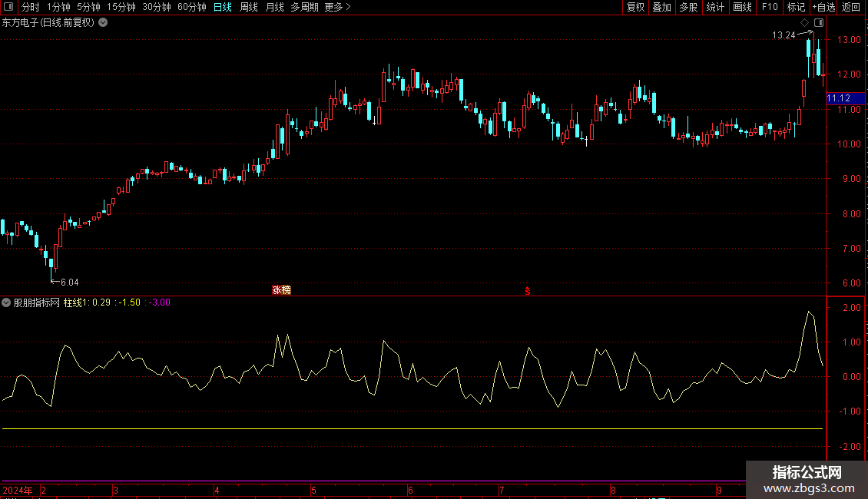Select the yellow horizontal line in indicator panel
The height and width of the screenshot is (499, 868).
point(412,428)
